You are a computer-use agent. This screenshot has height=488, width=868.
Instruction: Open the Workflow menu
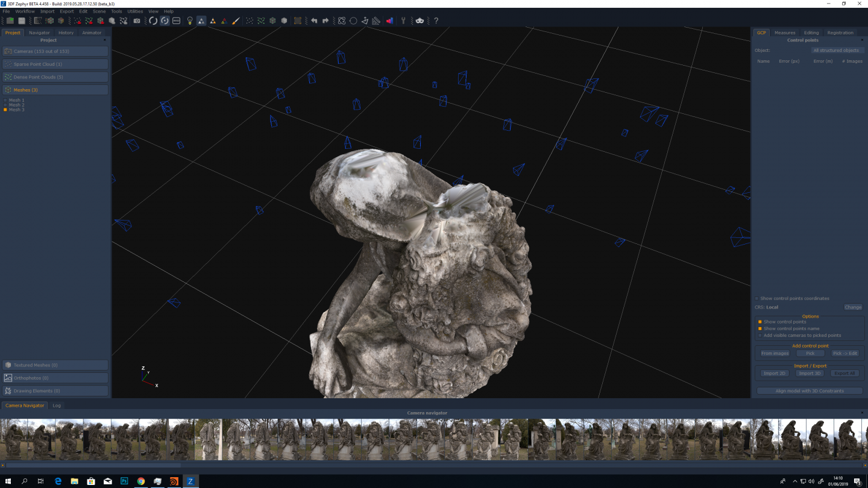tap(25, 11)
